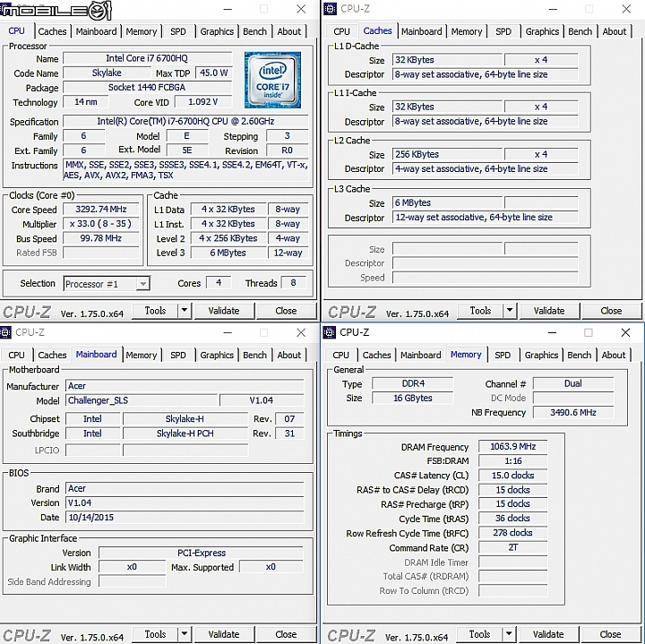This screenshot has width=645, height=644.
Task: Click Tools button in the Mainboard window
Action: [x=155, y=634]
